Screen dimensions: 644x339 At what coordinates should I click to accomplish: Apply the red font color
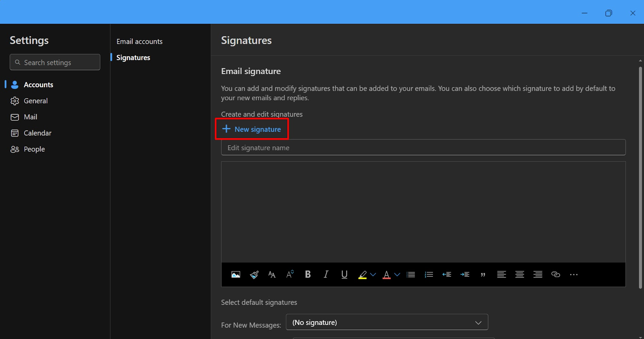[x=386, y=275]
